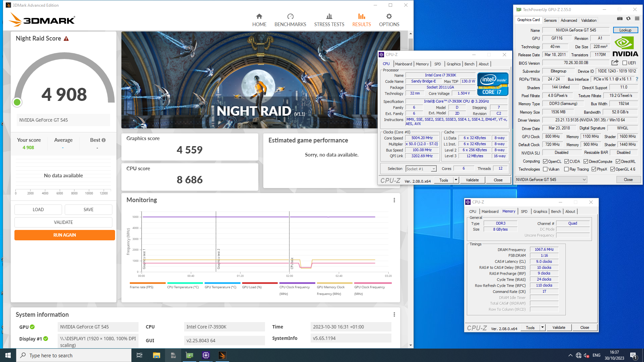The image size is (644, 362).
Task: Click the ENG language indicator in the tray
Action: (596, 355)
